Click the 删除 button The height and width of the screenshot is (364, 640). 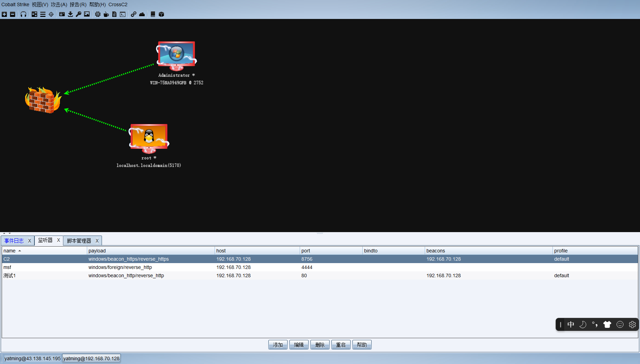click(x=320, y=345)
